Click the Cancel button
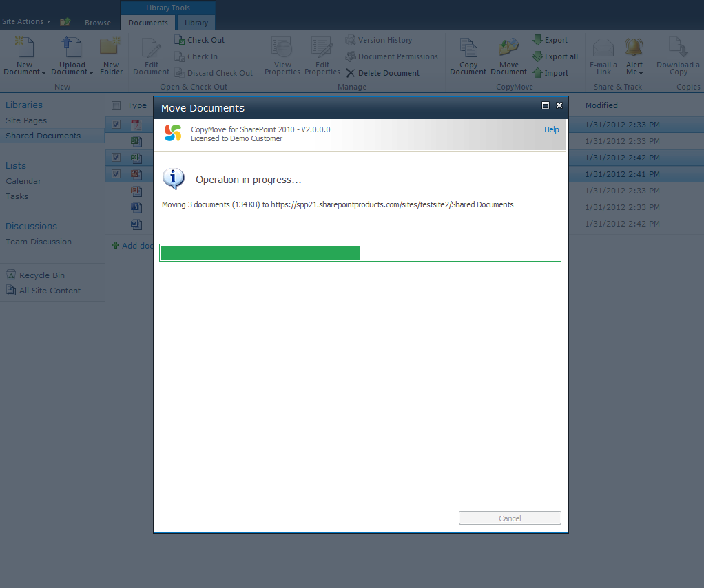This screenshot has height=588, width=704. coord(510,518)
